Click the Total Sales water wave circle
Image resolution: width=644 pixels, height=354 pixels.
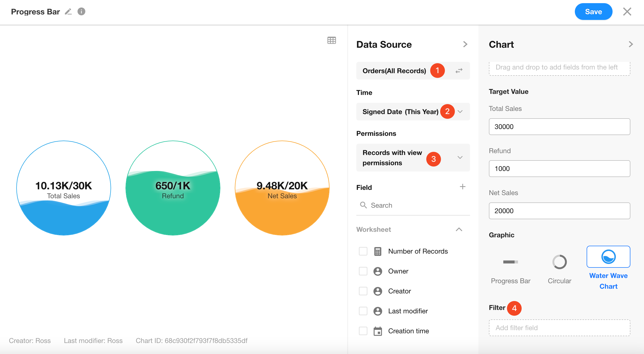64,188
